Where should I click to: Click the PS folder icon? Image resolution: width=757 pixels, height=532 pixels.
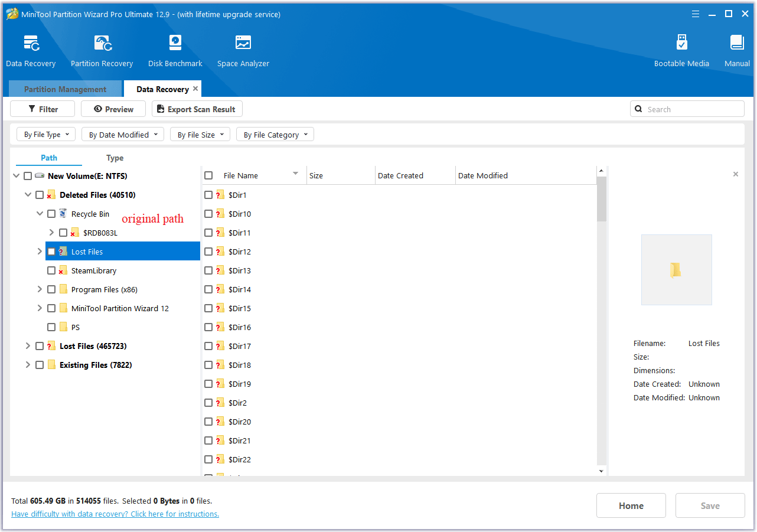coord(63,327)
